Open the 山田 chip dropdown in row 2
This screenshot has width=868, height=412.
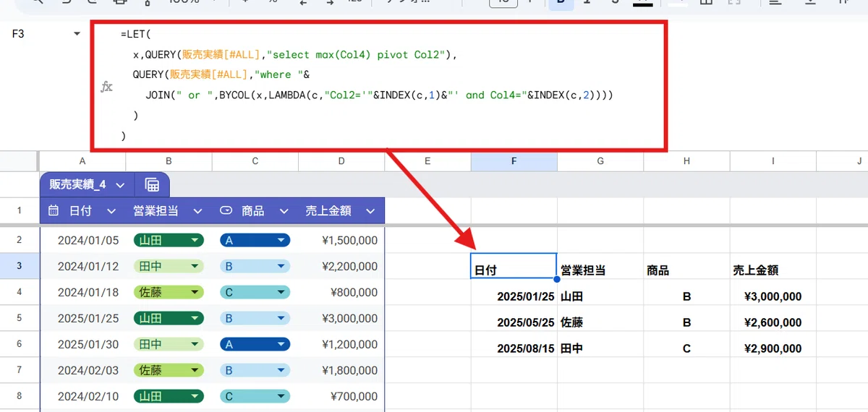coord(194,241)
